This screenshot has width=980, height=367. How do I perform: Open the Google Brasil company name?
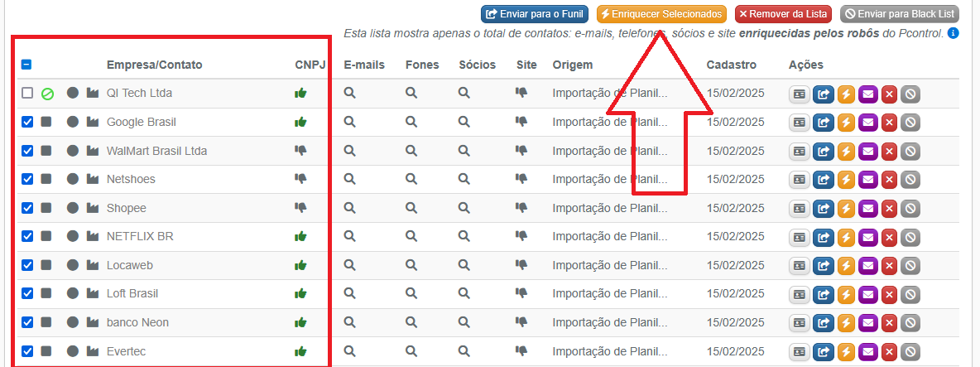click(x=142, y=122)
